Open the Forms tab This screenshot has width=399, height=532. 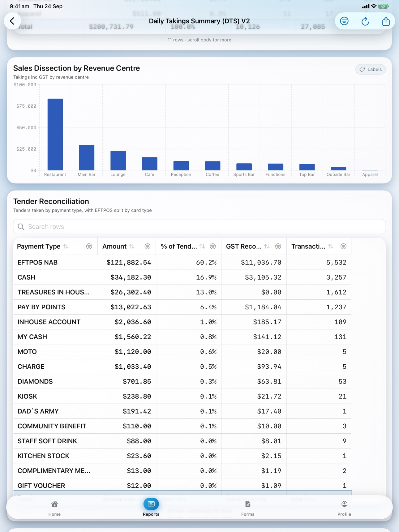point(248,508)
